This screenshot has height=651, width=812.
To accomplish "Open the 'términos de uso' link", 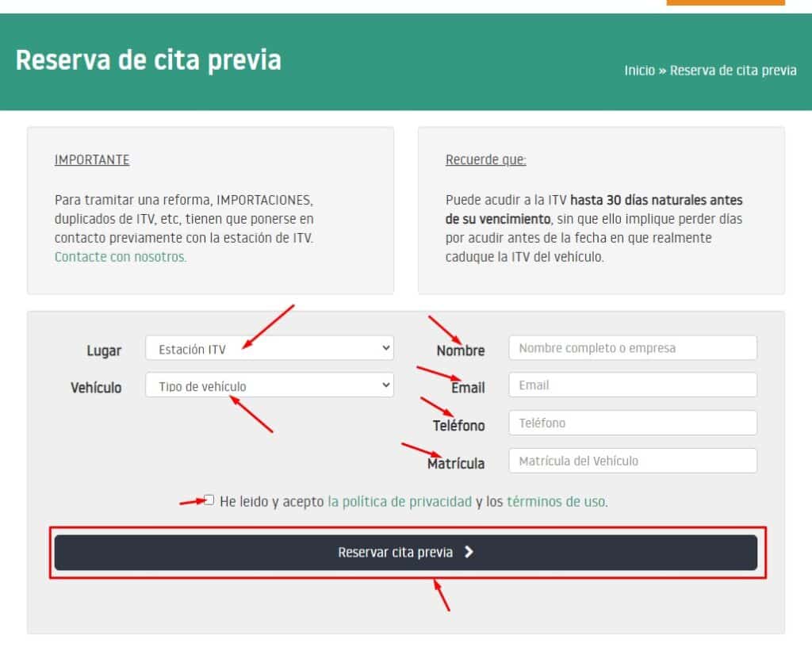I will 556,501.
